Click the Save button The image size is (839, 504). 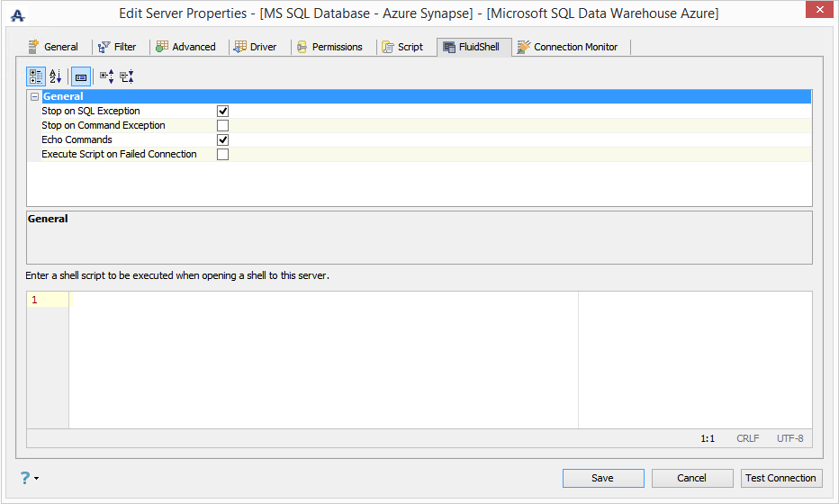pyautogui.click(x=602, y=478)
